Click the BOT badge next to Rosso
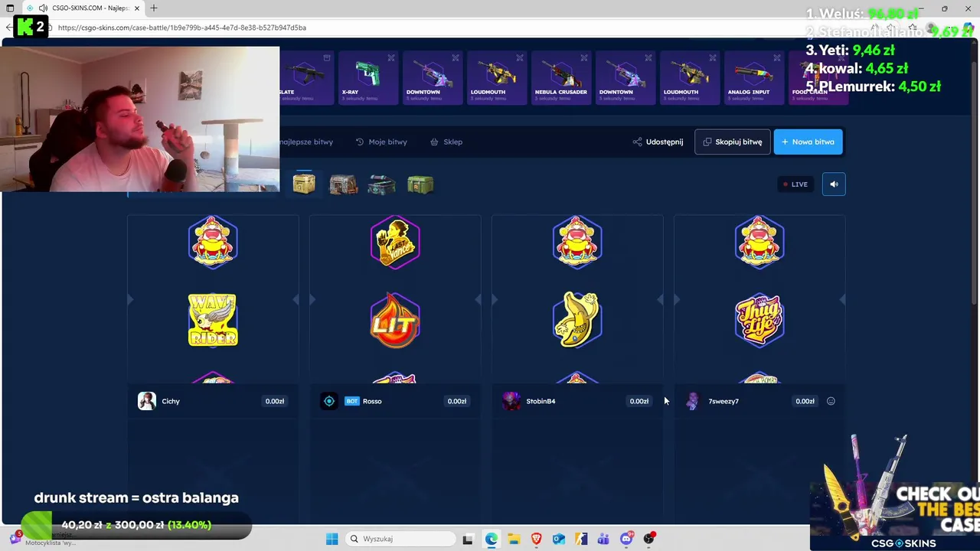 (x=351, y=401)
